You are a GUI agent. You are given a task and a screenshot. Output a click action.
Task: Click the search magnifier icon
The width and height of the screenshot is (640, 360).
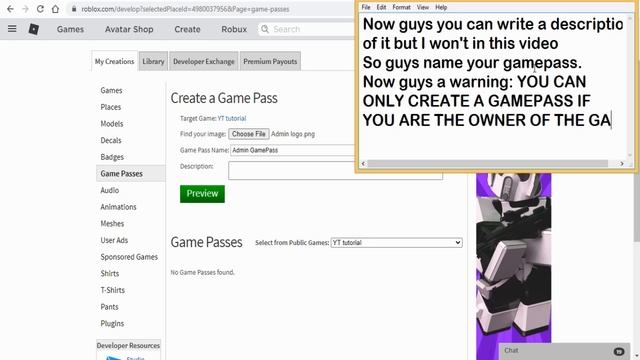265,29
